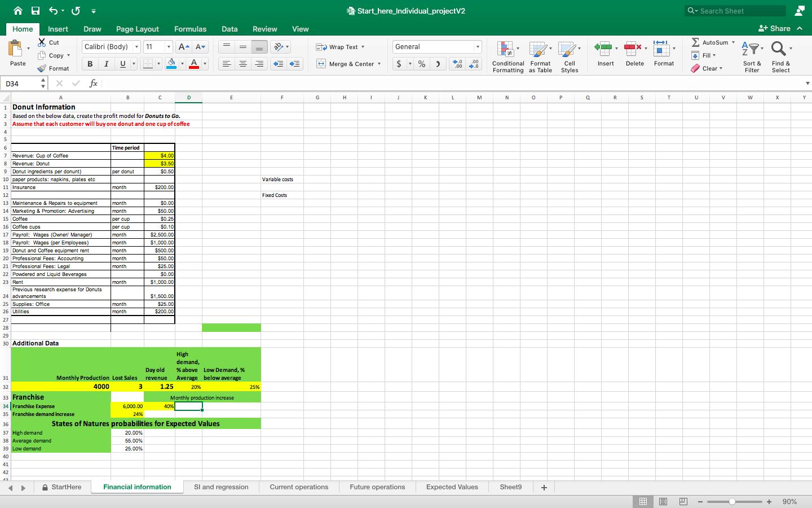Click the Search Sheet field

click(735, 11)
